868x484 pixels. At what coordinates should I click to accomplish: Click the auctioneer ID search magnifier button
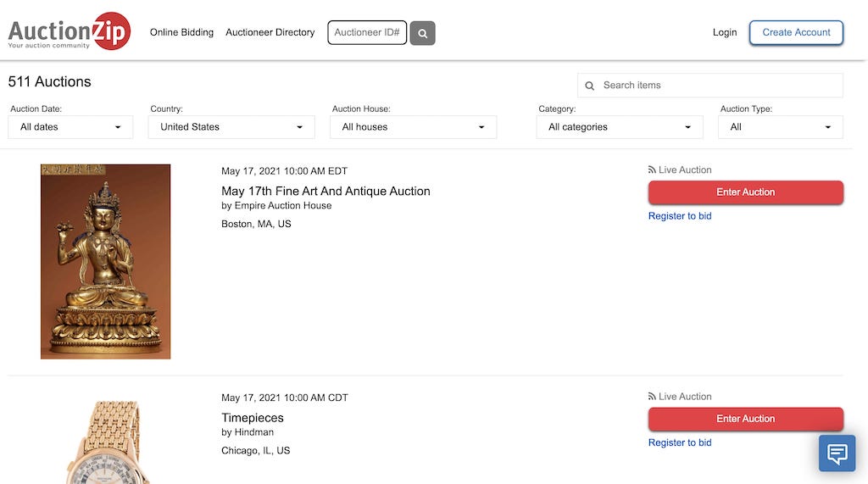point(422,33)
